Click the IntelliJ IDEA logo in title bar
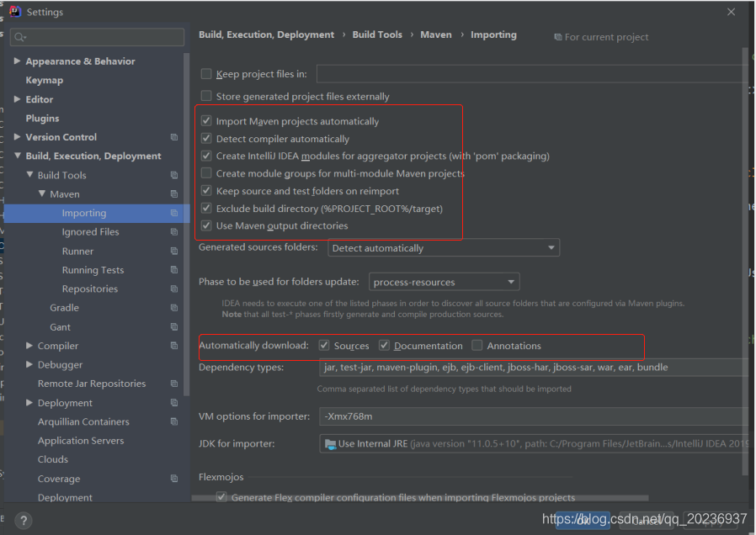 [15, 11]
